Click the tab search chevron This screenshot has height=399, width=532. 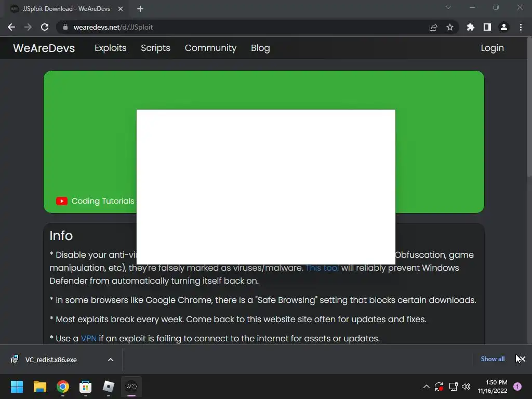(x=448, y=7)
